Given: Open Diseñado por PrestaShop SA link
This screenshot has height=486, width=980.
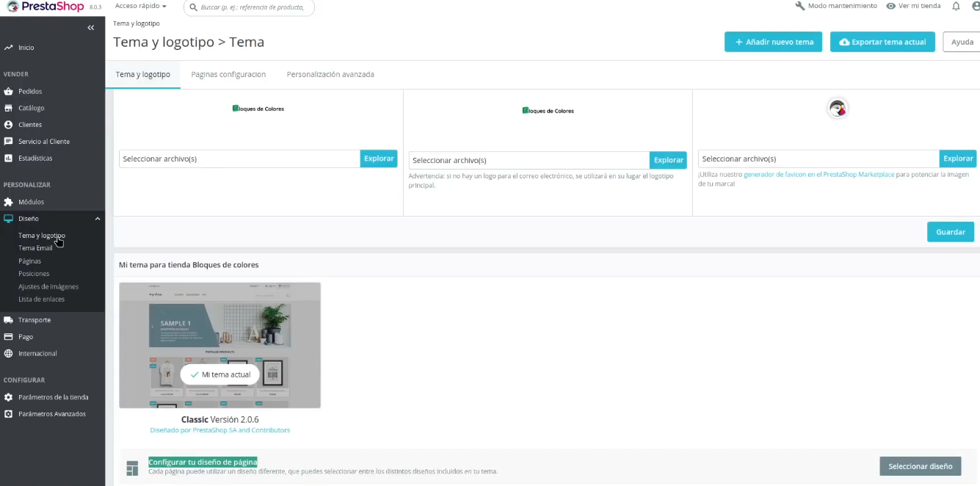Looking at the screenshot, I should pos(219,430).
